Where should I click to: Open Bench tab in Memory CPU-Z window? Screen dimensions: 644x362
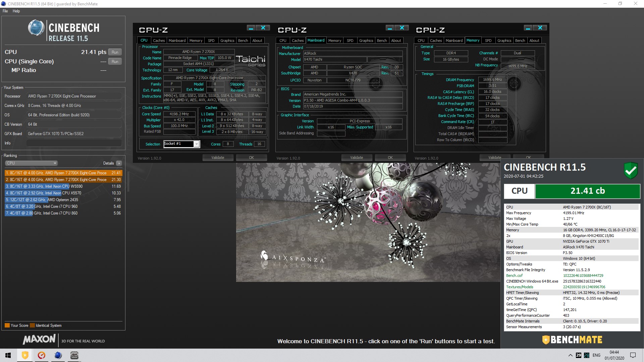tap(520, 41)
